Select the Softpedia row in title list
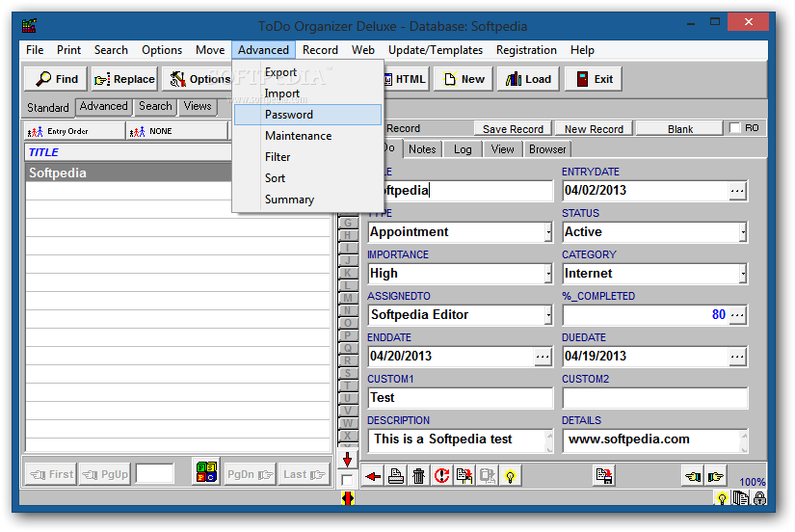This screenshot has height=532, width=795. pyautogui.click(x=129, y=173)
